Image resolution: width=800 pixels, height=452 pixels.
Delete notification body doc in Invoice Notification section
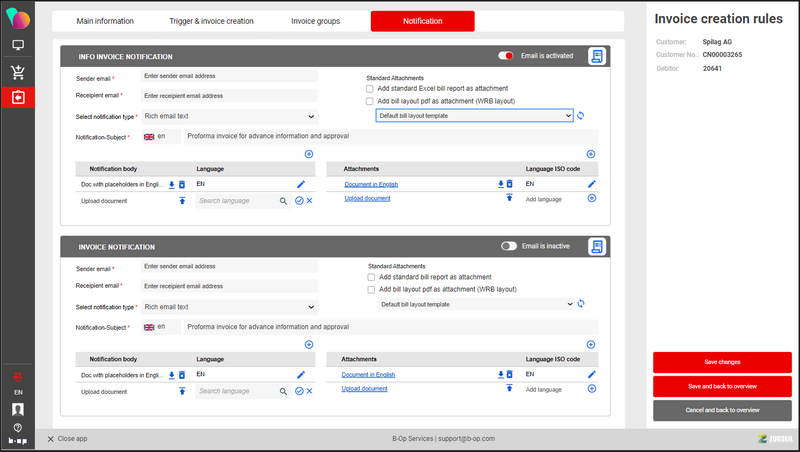point(182,375)
